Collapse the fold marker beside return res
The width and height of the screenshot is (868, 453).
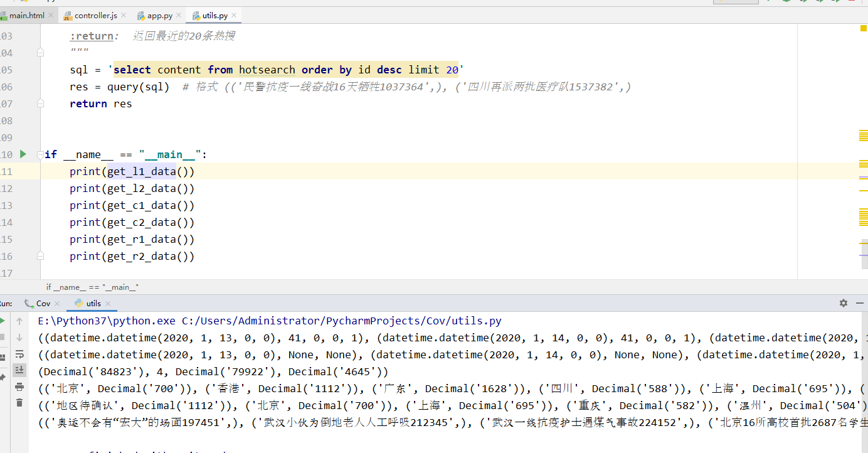41,104
